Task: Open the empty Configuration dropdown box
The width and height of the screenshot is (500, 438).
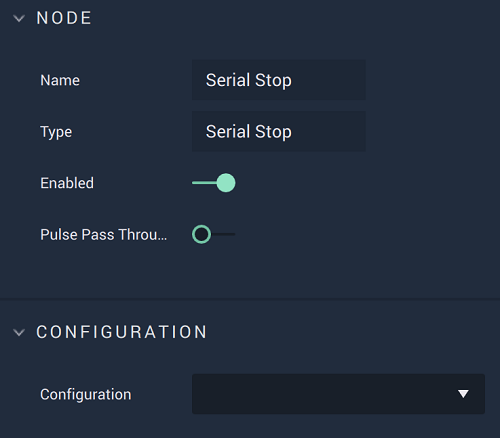Action: pos(338,394)
